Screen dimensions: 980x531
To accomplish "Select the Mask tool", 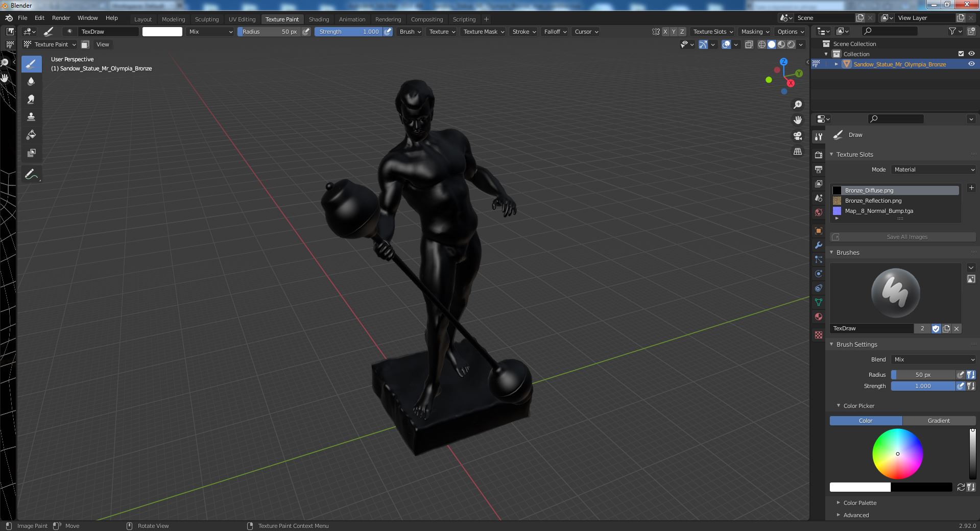I will click(31, 153).
